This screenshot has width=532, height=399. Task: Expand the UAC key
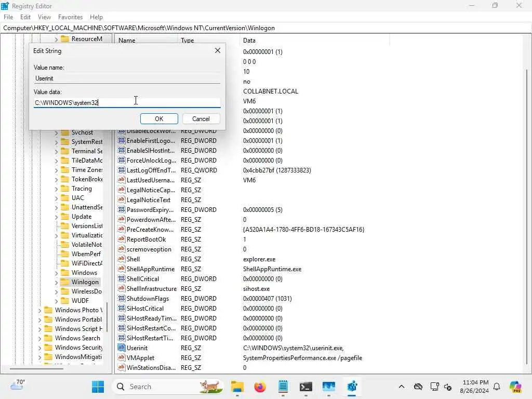point(56,198)
